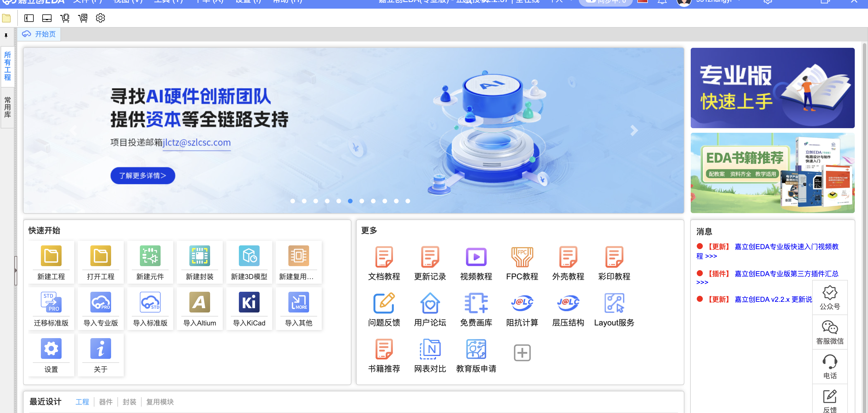Pin the left sidebar with pushpin
The height and width of the screenshot is (413, 868).
(6, 36)
